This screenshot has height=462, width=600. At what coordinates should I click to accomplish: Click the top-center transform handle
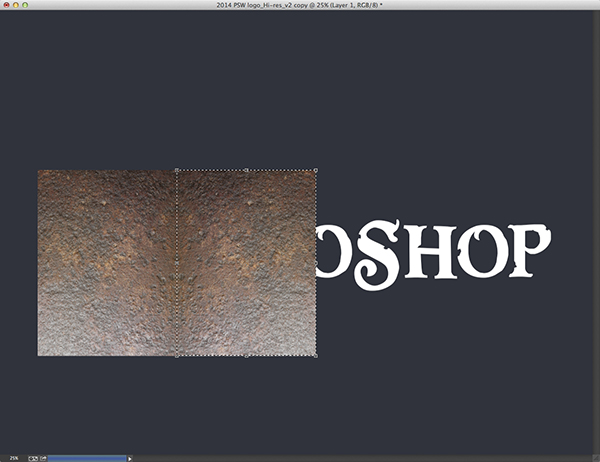(247, 170)
